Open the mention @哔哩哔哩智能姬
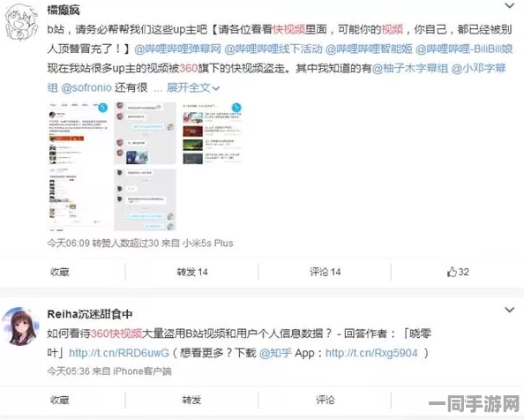Viewport: 524px width, 420px height. (x=369, y=49)
